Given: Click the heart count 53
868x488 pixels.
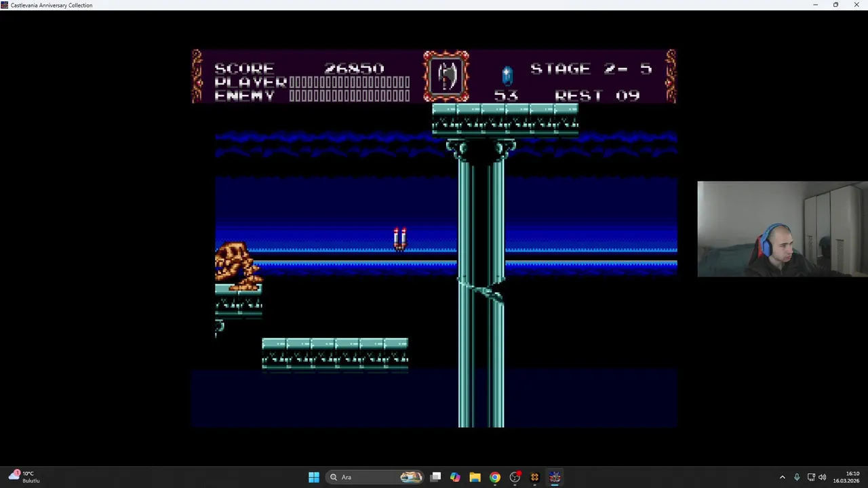Looking at the screenshot, I should [505, 96].
